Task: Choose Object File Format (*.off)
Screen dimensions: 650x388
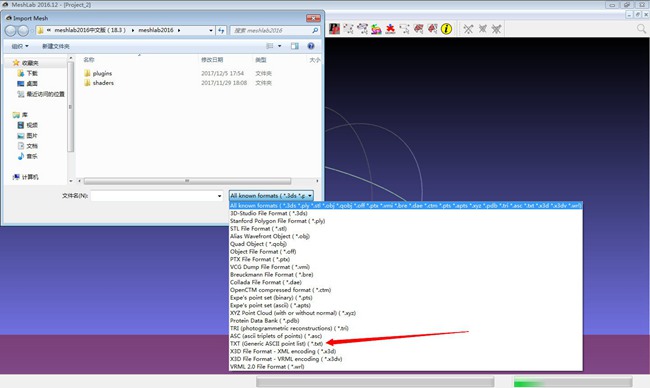Action: [406, 252]
